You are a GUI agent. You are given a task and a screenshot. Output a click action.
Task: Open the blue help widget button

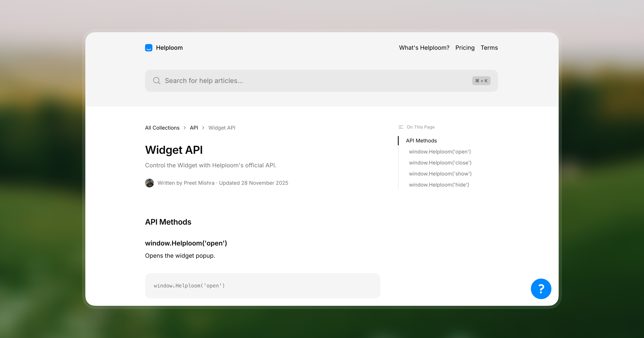[x=541, y=289]
